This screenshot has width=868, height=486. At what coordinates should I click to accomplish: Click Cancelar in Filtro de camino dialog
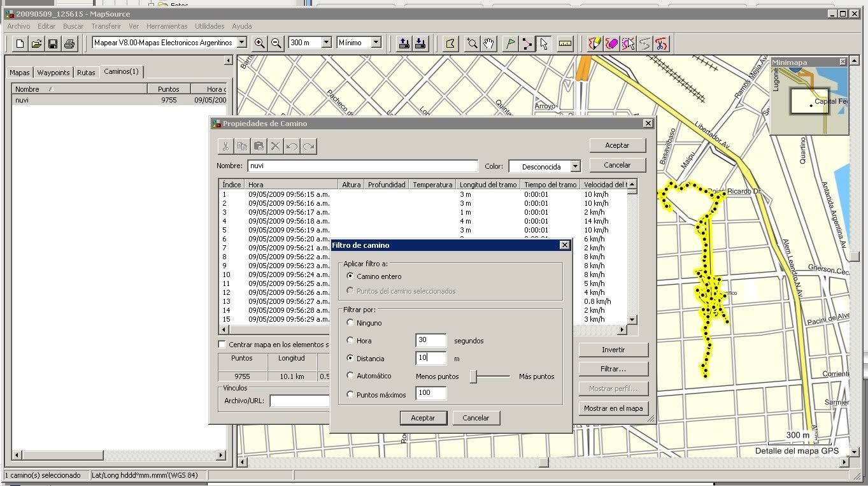476,418
